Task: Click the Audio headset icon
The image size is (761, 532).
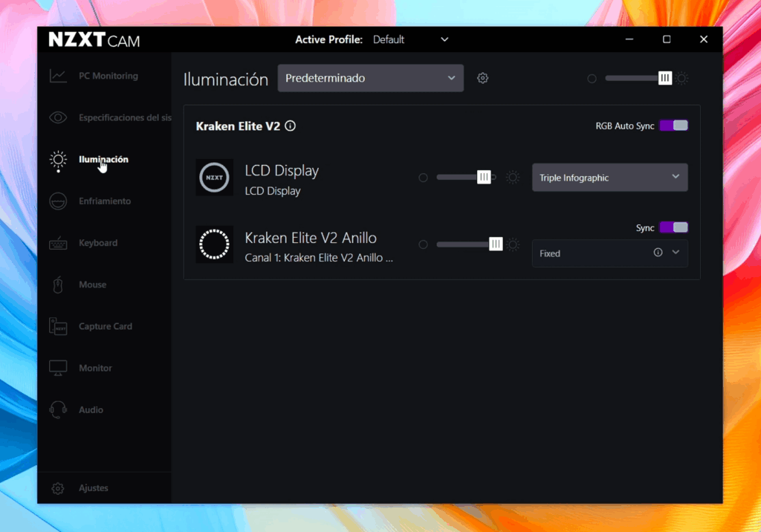Action: [x=58, y=409]
